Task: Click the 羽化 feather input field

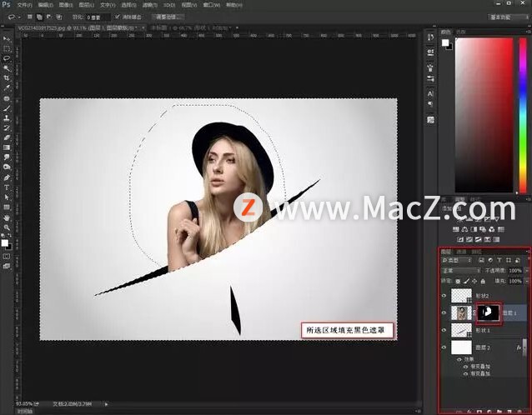Action: tap(98, 17)
